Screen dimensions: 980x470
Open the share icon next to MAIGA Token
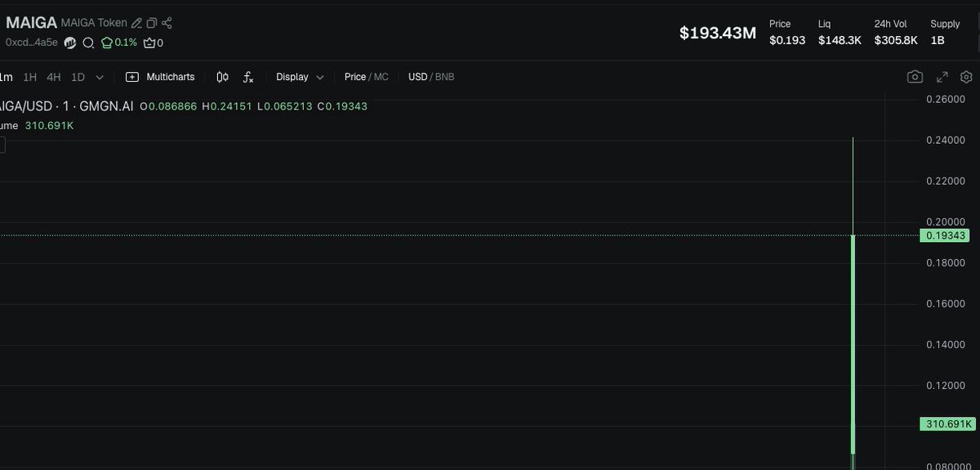coord(167,24)
